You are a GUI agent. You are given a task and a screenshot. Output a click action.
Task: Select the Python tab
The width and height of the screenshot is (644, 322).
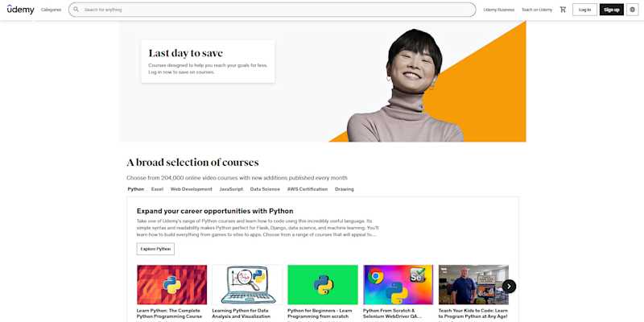click(x=135, y=189)
